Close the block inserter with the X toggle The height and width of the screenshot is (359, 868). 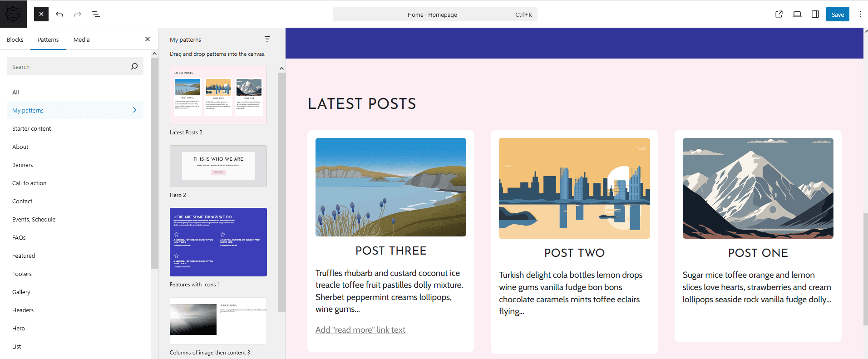(x=41, y=14)
